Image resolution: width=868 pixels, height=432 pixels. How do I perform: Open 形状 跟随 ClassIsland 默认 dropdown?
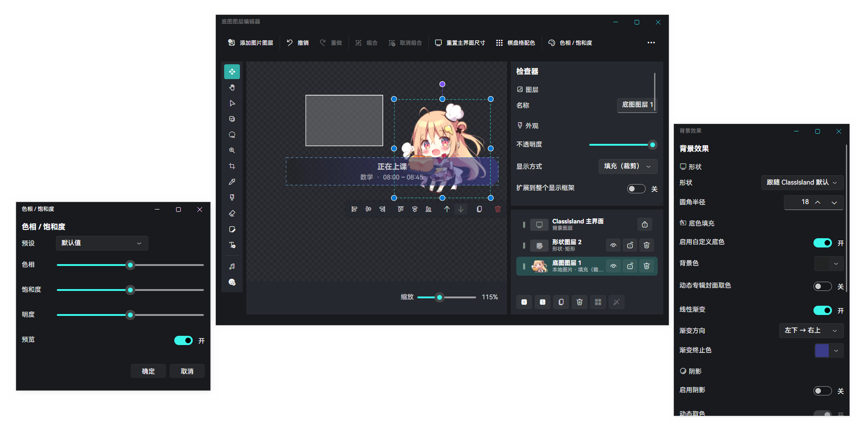(x=802, y=183)
